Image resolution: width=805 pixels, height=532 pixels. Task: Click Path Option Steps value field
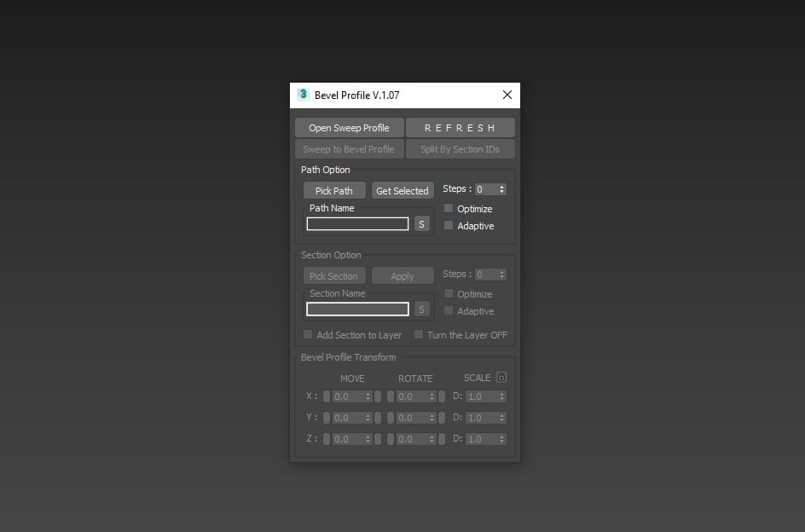486,189
